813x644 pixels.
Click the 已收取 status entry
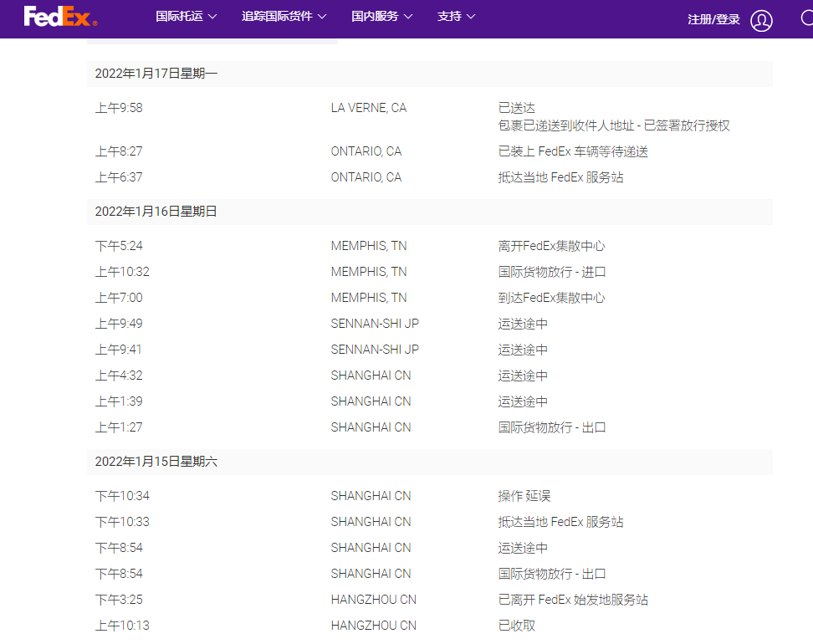click(517, 626)
